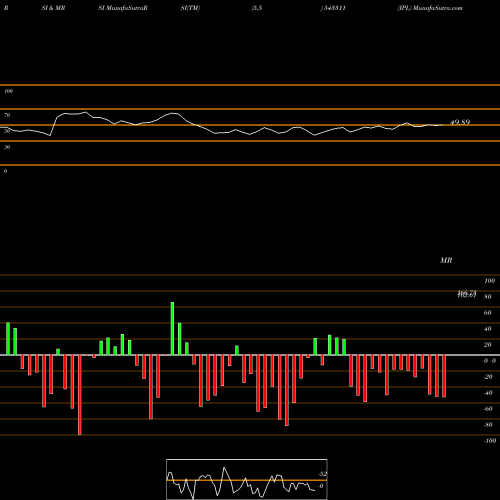Open the small line chart thumbnail at bottom
This screenshot has width=500, height=500.
(x=247, y=479)
